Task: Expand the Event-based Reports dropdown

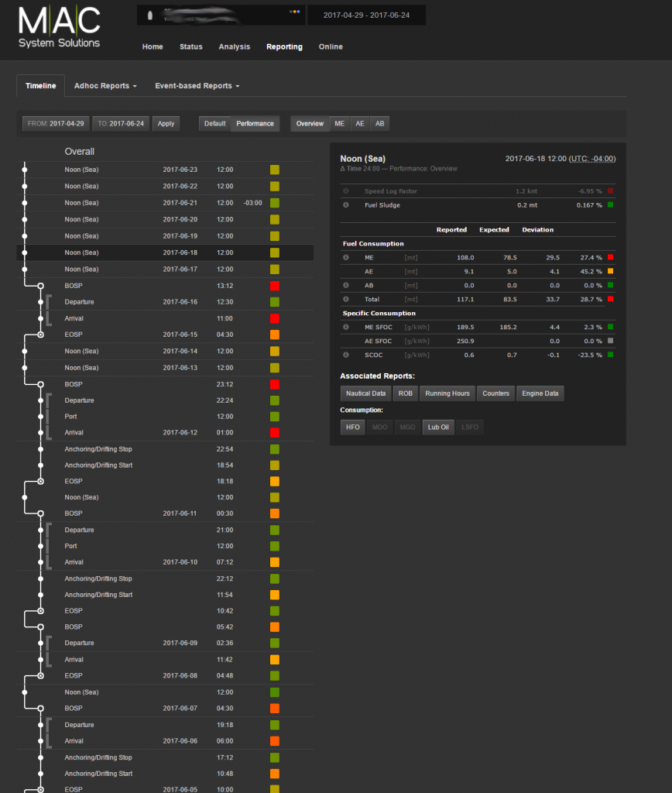Action: pyautogui.click(x=197, y=86)
